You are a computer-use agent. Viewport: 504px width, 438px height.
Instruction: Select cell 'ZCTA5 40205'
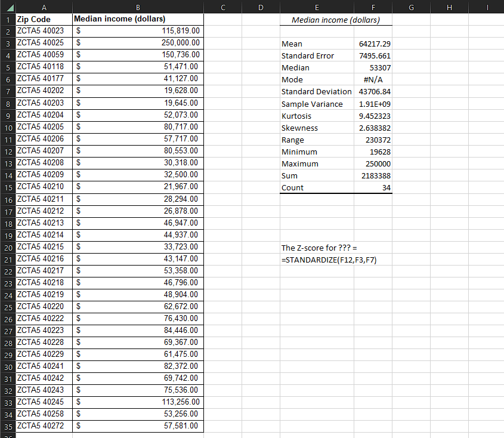click(x=44, y=127)
